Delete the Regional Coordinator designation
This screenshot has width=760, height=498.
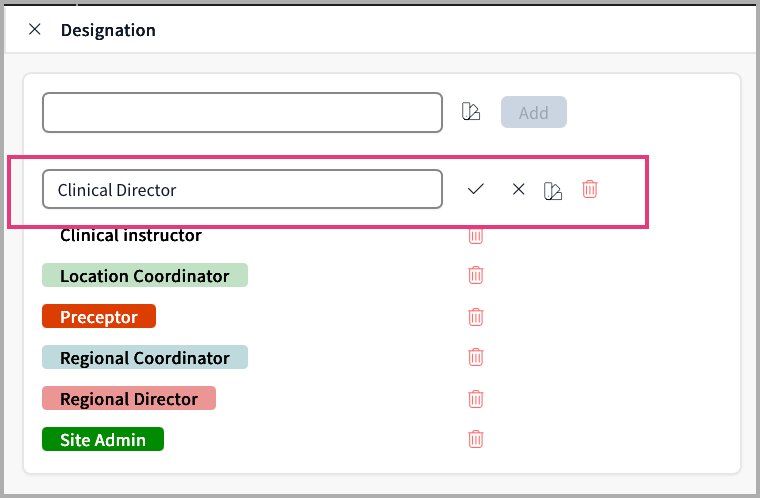pyautogui.click(x=476, y=357)
